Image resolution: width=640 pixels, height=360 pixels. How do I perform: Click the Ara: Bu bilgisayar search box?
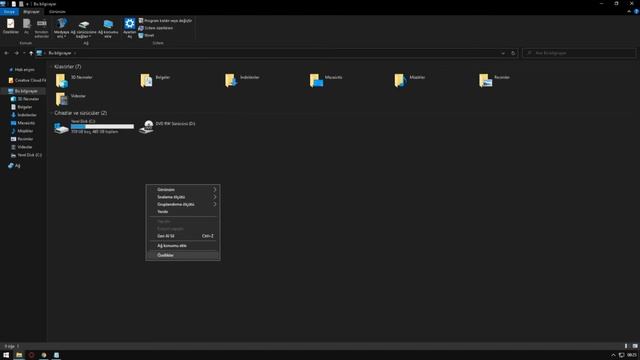pyautogui.click(x=579, y=53)
